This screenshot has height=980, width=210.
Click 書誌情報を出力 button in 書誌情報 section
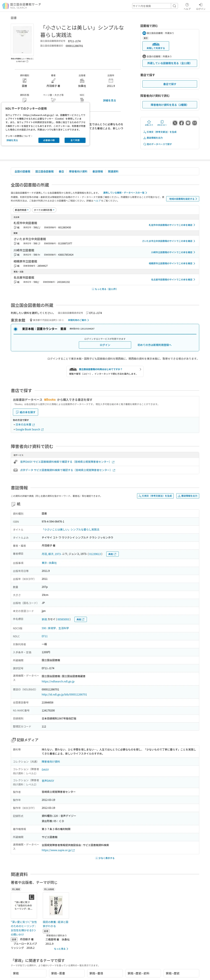click(x=188, y=496)
